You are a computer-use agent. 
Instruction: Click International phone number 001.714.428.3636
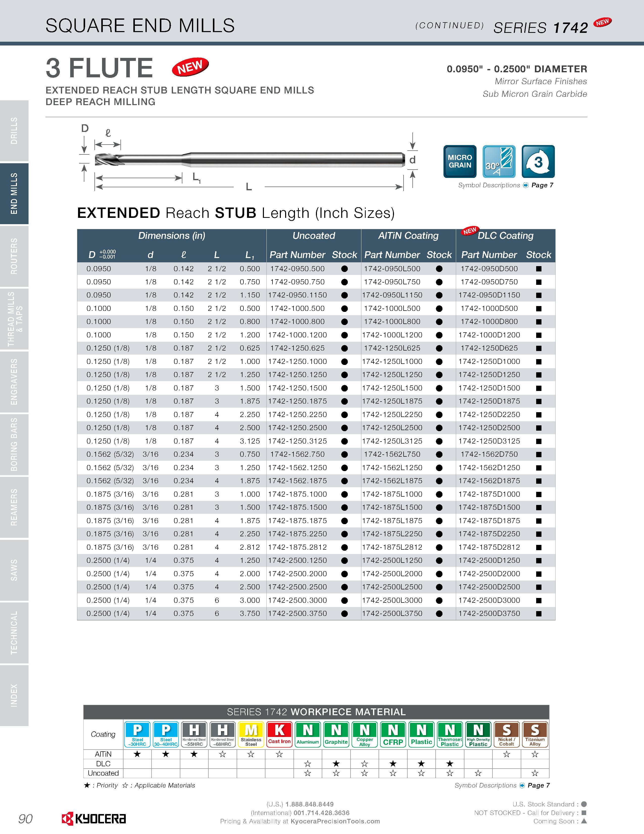[321, 813]
